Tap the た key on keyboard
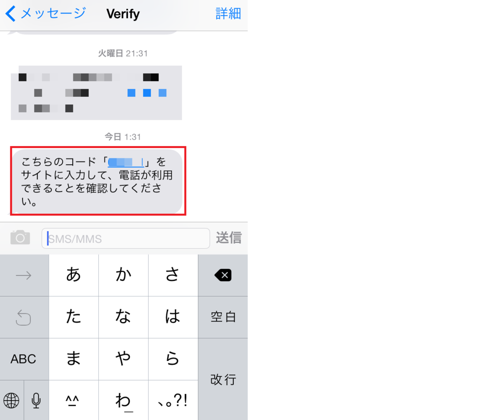The width and height of the screenshot is (504, 420). (x=74, y=317)
